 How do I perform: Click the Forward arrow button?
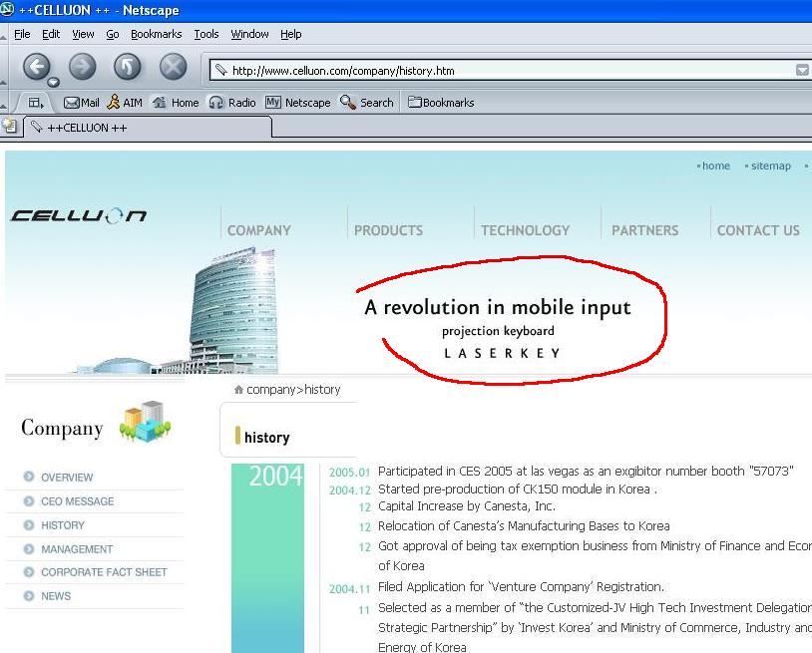click(83, 66)
